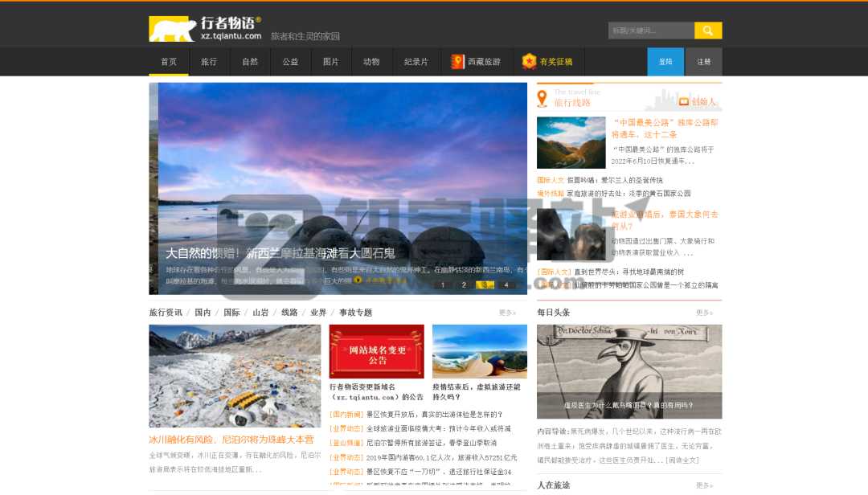The width and height of the screenshot is (868, 495).
Task: Click the 登陆 login button
Action: [x=665, y=61]
